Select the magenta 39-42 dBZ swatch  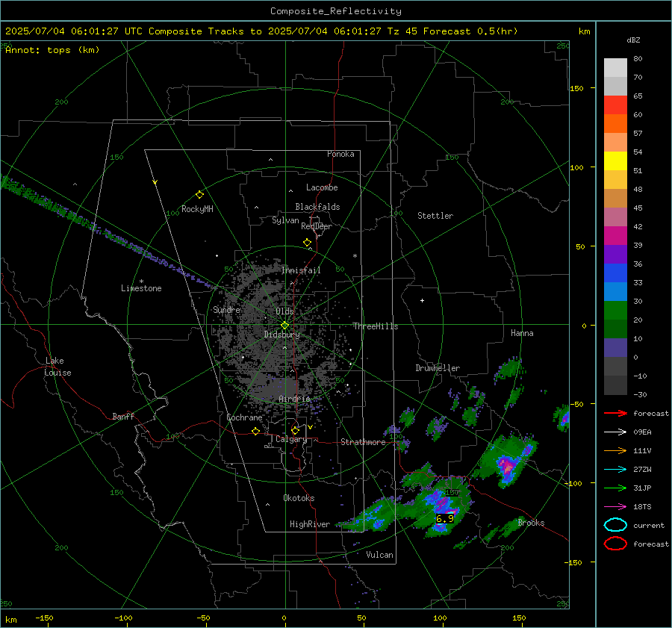coord(615,236)
